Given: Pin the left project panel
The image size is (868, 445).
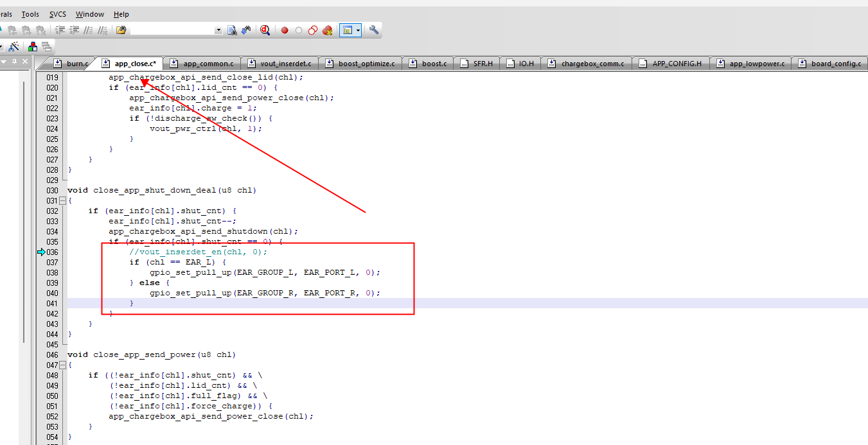Looking at the screenshot, I should [14, 62].
